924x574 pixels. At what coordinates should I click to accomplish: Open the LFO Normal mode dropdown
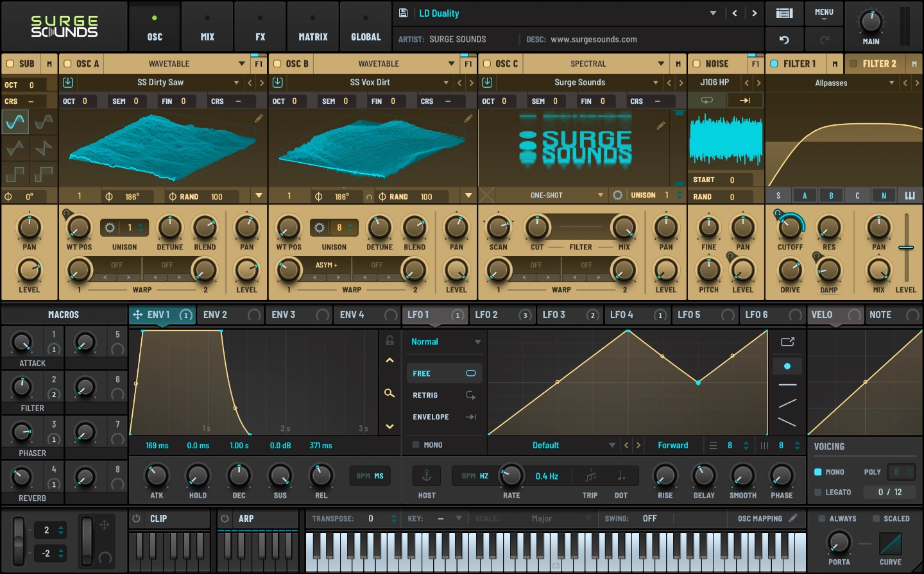pos(446,342)
